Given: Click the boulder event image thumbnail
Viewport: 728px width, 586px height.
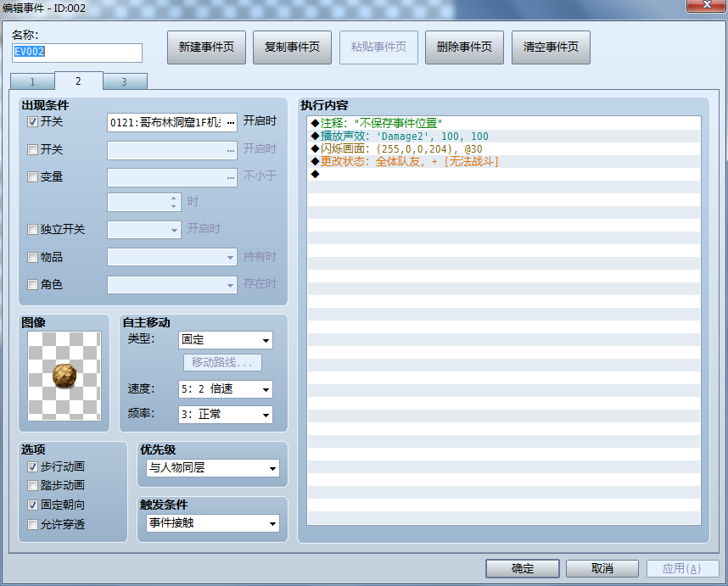Looking at the screenshot, I should click(64, 376).
